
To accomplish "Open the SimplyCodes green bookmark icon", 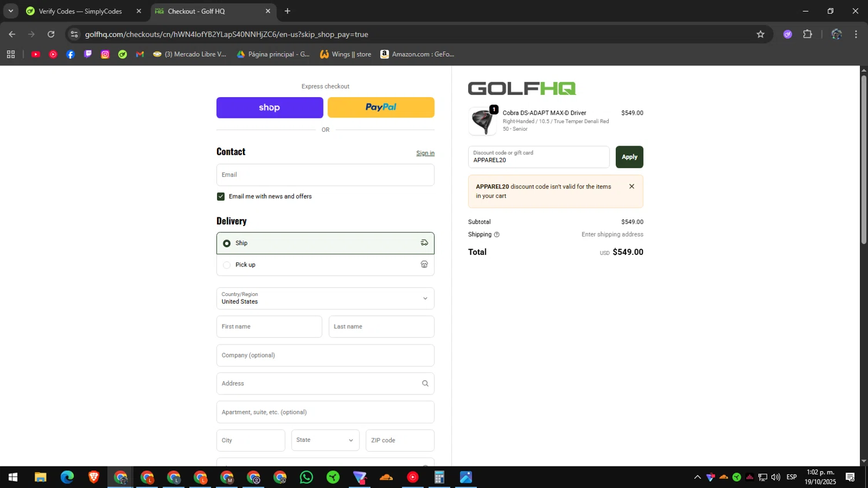I will (123, 54).
